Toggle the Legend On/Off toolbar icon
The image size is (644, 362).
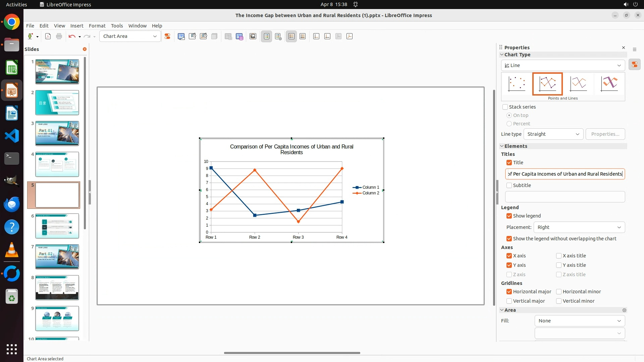267,36
